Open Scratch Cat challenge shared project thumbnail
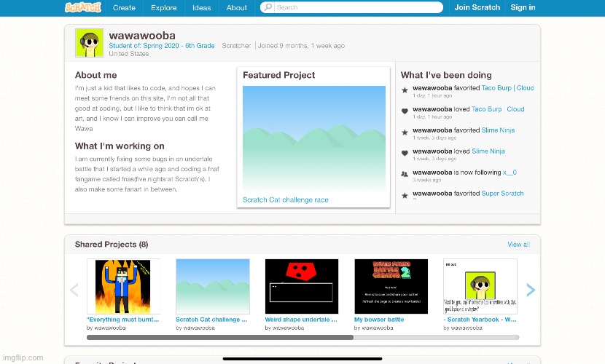This screenshot has width=605, height=364. click(x=213, y=286)
